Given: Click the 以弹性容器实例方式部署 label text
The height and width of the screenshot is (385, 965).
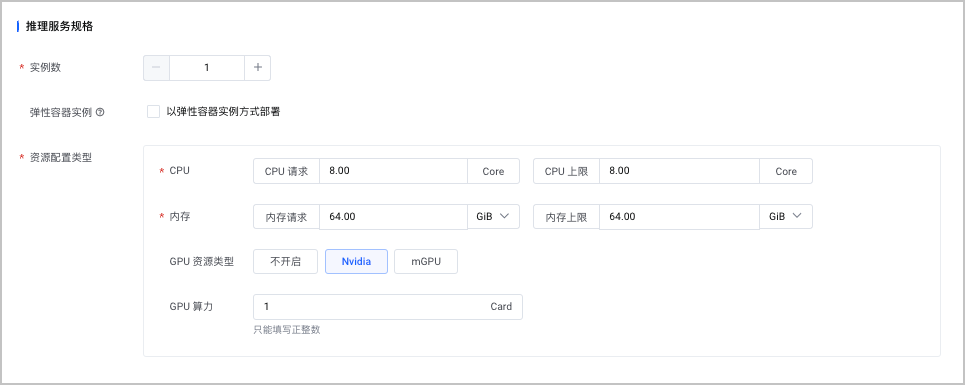Looking at the screenshot, I should click(x=223, y=112).
